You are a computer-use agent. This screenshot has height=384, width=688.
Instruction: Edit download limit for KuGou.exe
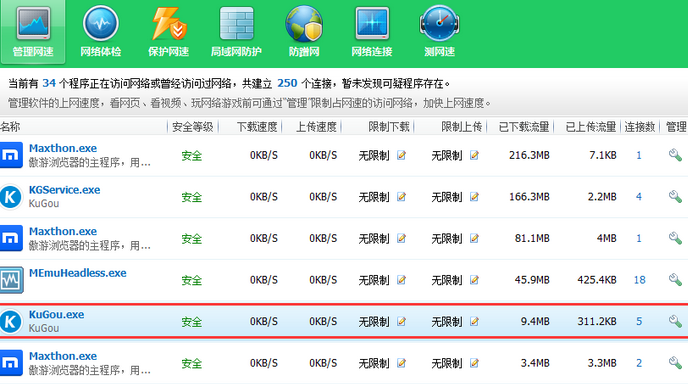pos(401,321)
